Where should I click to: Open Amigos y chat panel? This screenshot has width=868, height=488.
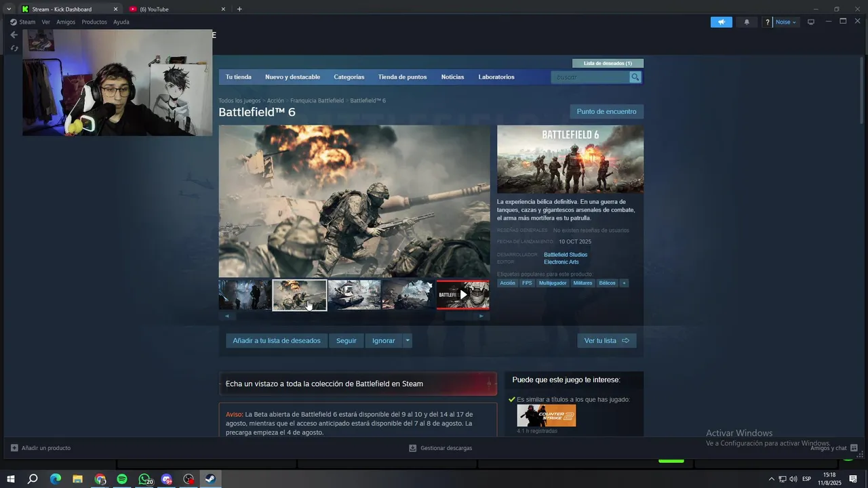(x=834, y=448)
